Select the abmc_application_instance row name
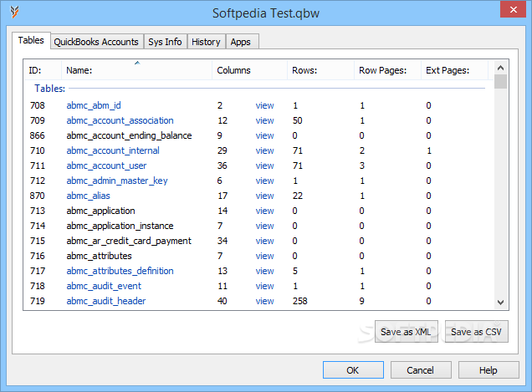 point(120,226)
